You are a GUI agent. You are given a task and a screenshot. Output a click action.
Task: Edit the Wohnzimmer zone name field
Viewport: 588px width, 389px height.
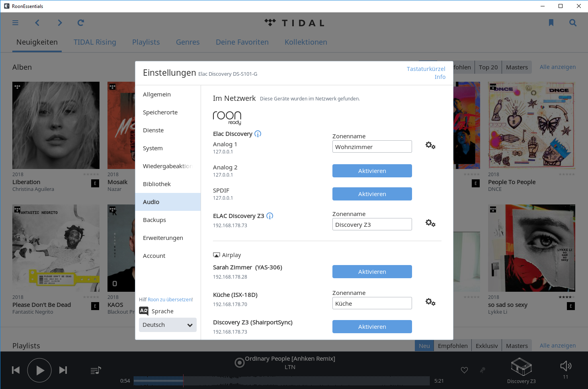[x=372, y=147]
